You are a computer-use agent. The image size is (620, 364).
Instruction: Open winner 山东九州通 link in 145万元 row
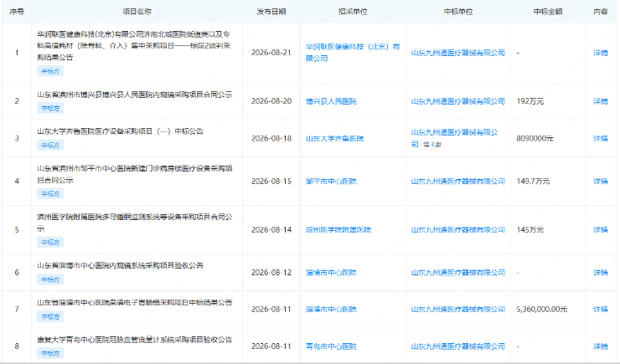pyautogui.click(x=458, y=230)
